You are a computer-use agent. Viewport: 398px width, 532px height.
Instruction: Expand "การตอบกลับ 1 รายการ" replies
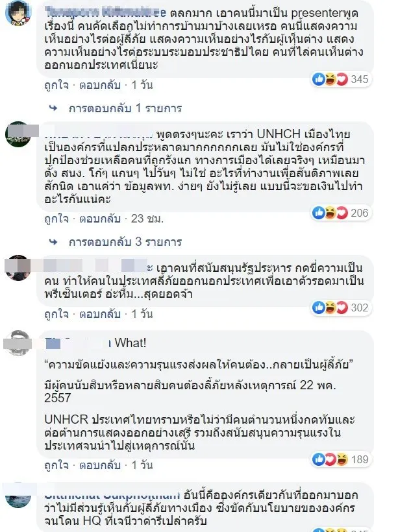113,108
